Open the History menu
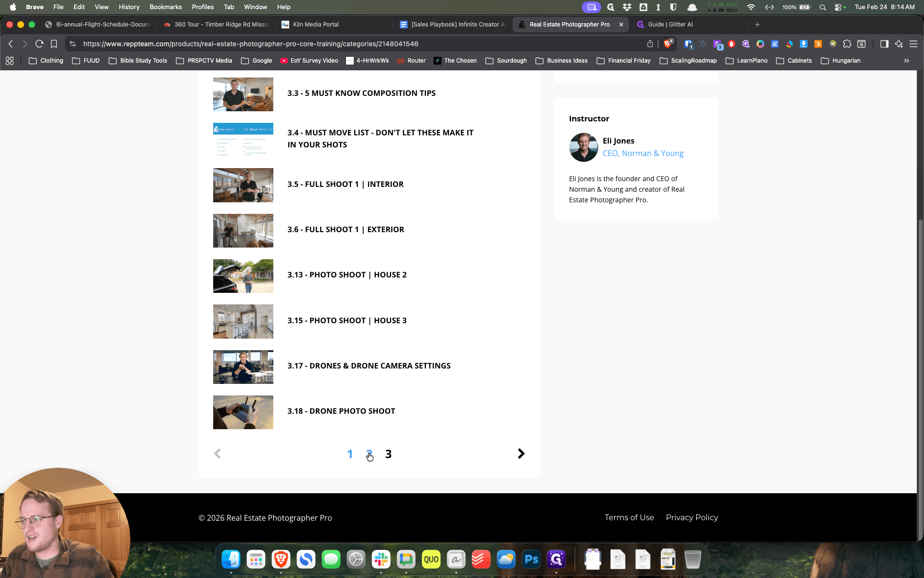The image size is (924, 578). click(x=129, y=7)
